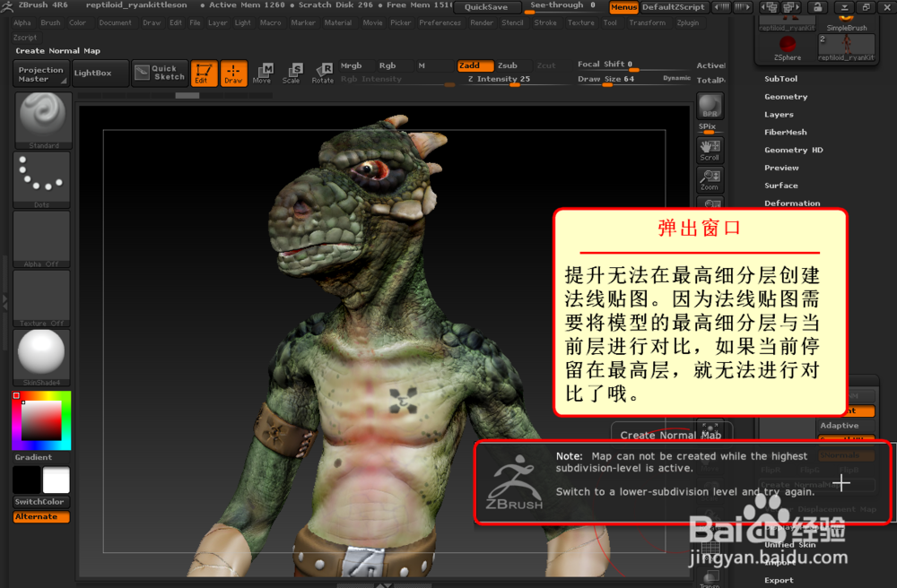Open the Brush menu
The height and width of the screenshot is (588, 897).
[50, 23]
